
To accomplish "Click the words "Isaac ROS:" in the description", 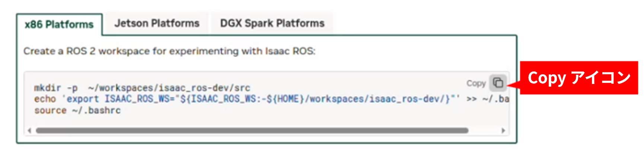I will click(x=290, y=51).
